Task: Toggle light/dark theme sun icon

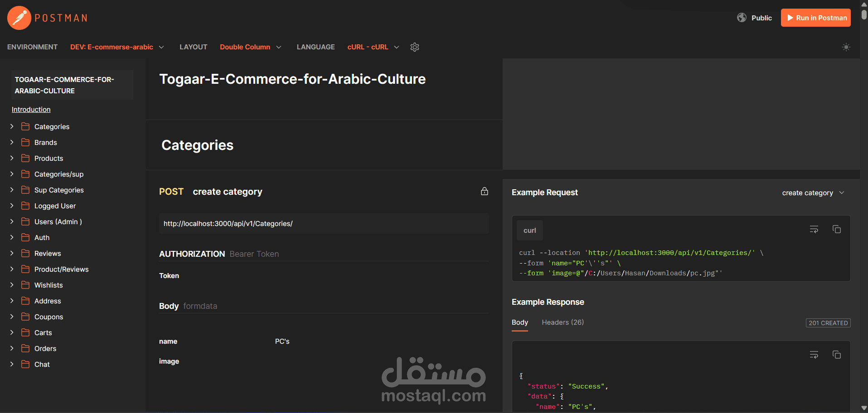Action: (846, 47)
